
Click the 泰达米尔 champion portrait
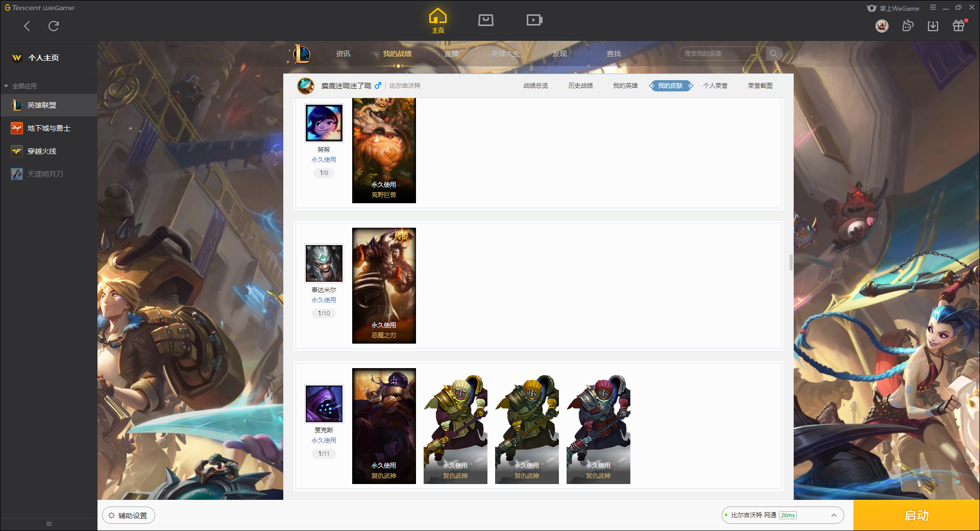click(324, 263)
